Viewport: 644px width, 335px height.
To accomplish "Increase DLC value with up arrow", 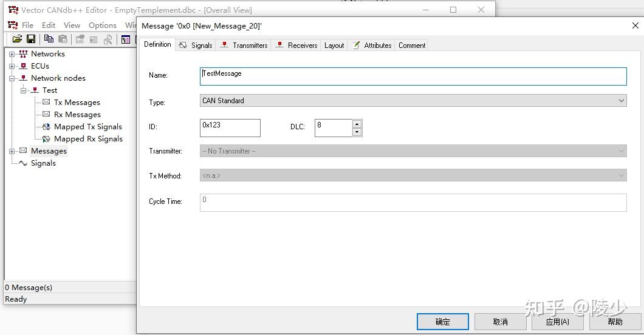I will (x=357, y=124).
